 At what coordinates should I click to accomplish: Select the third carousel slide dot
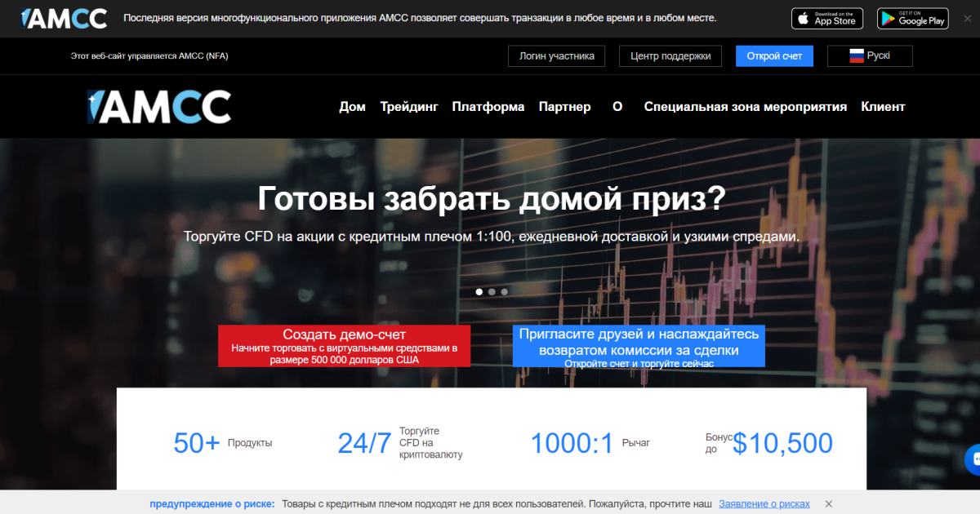[504, 291]
